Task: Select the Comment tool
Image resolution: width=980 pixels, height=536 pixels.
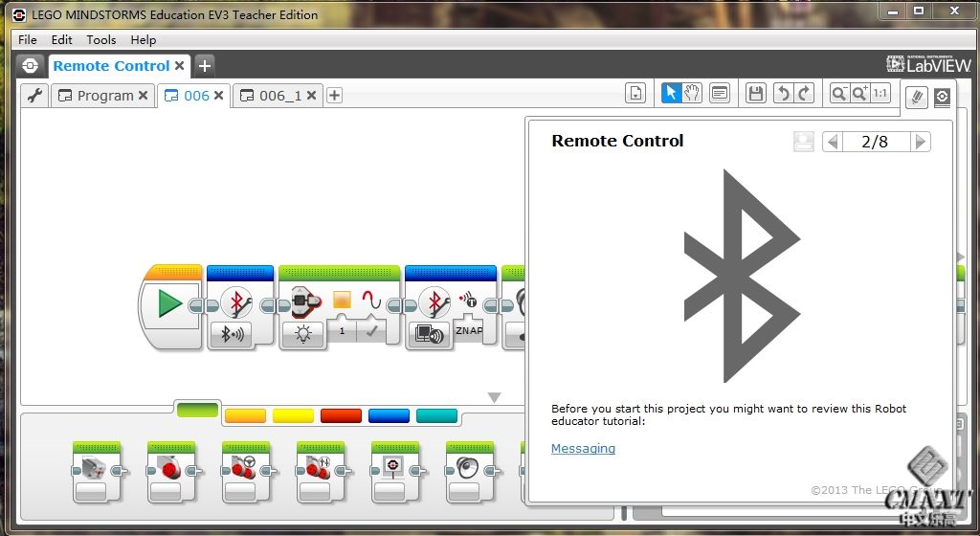Action: 720,93
